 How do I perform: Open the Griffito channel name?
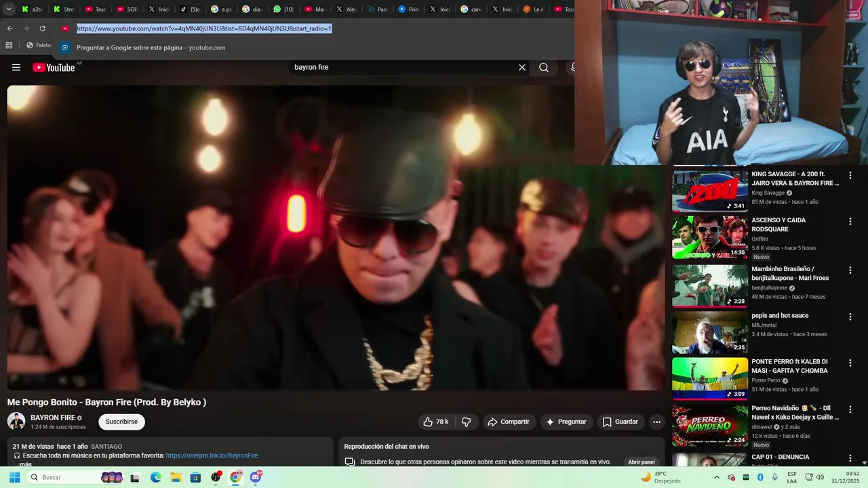coord(759,239)
